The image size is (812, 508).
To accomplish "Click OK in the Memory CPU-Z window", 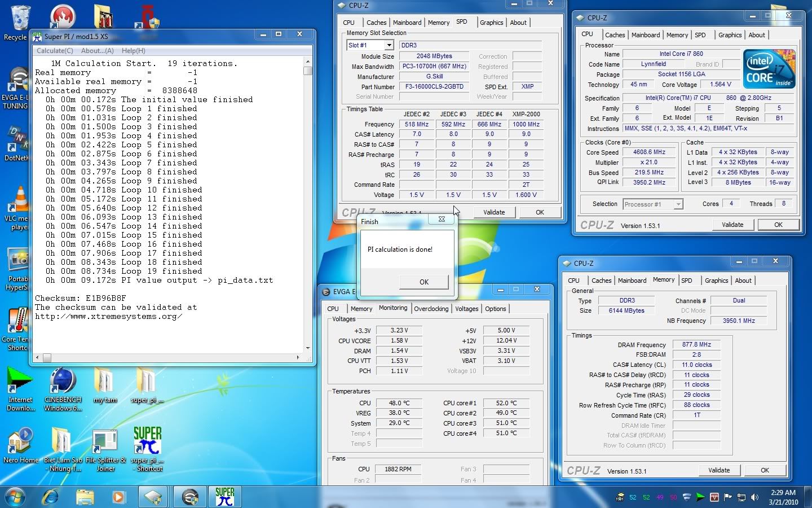I will coord(765,470).
